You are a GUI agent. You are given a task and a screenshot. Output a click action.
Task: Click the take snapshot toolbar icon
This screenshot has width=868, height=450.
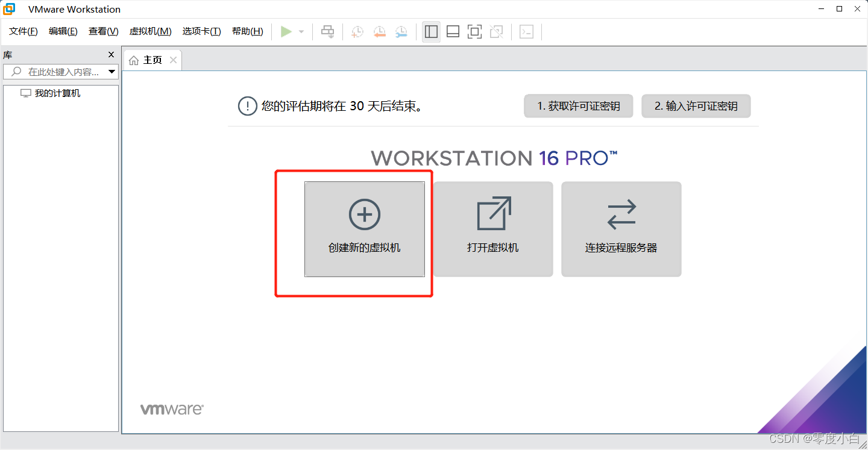coord(357,32)
